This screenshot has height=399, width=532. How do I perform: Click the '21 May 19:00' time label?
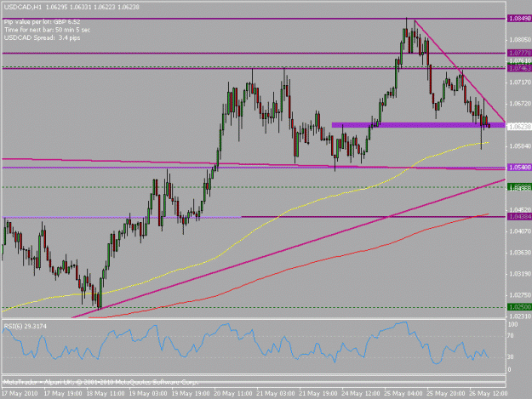(x=317, y=394)
